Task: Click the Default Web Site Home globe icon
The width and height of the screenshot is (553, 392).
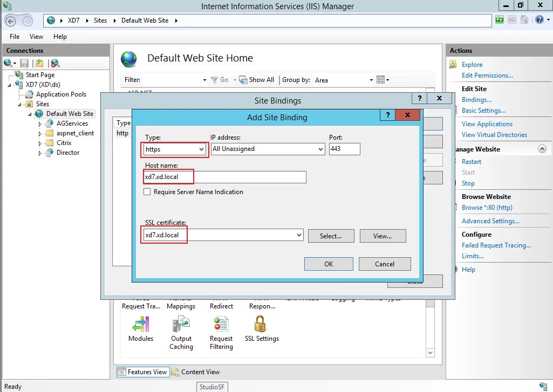Action: tap(129, 59)
